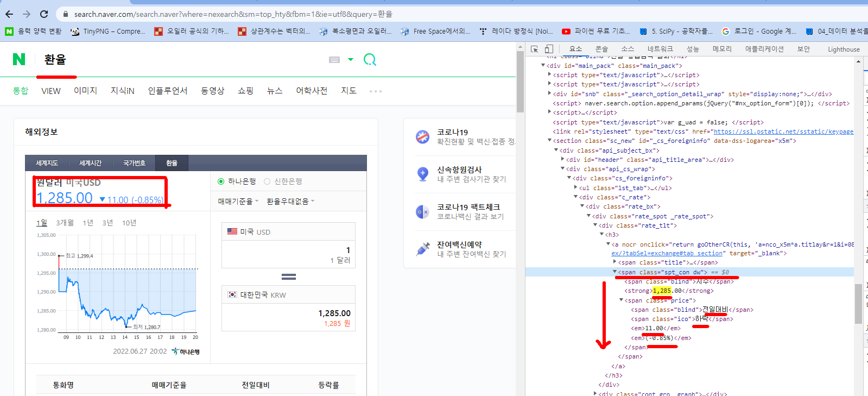Select the 신한은행 radio button
Screen dimensions: 868x396
click(x=267, y=181)
